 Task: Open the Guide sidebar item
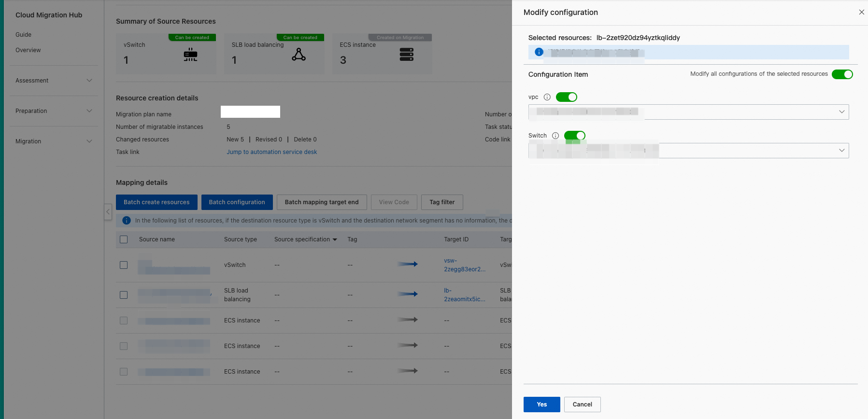(x=23, y=35)
